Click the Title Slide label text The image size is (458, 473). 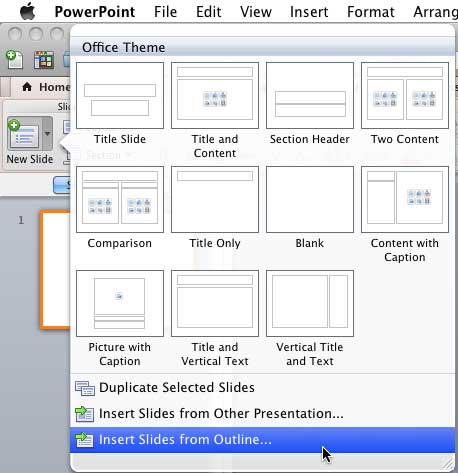point(120,139)
